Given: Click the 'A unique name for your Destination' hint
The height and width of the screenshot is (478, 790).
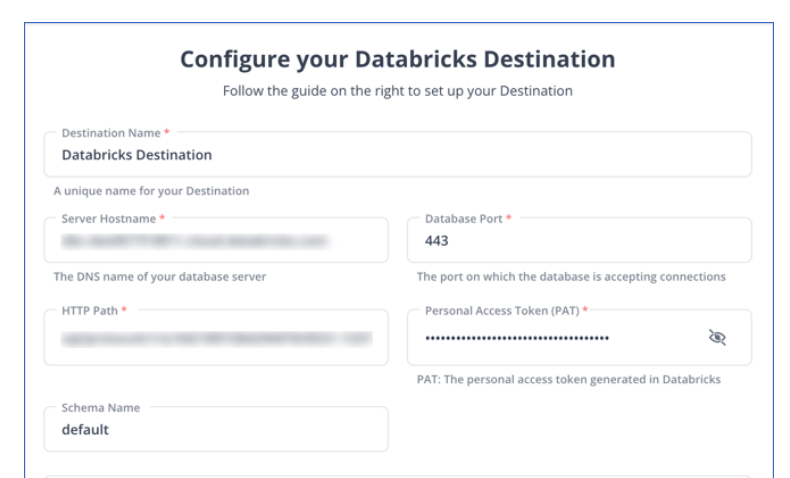Looking at the screenshot, I should click(152, 191).
